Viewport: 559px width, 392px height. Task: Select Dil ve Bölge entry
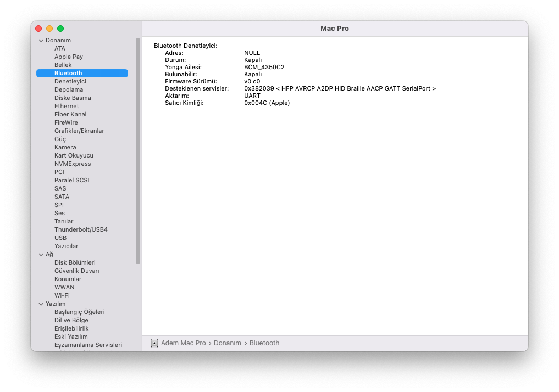click(71, 320)
